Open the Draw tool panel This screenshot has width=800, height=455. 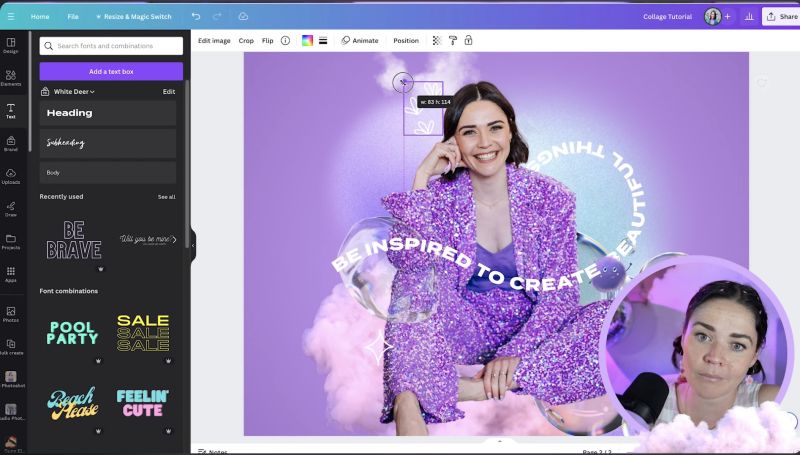[x=11, y=209]
